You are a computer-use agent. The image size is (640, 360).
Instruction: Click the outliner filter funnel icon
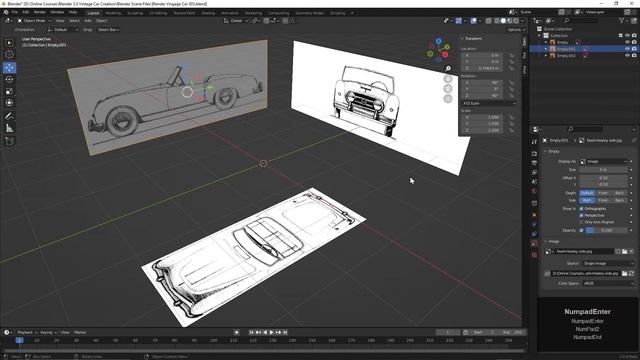click(x=622, y=20)
